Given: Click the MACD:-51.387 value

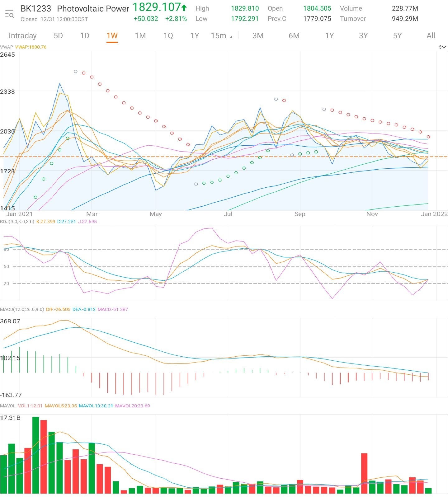Looking at the screenshot, I should 113,310.
